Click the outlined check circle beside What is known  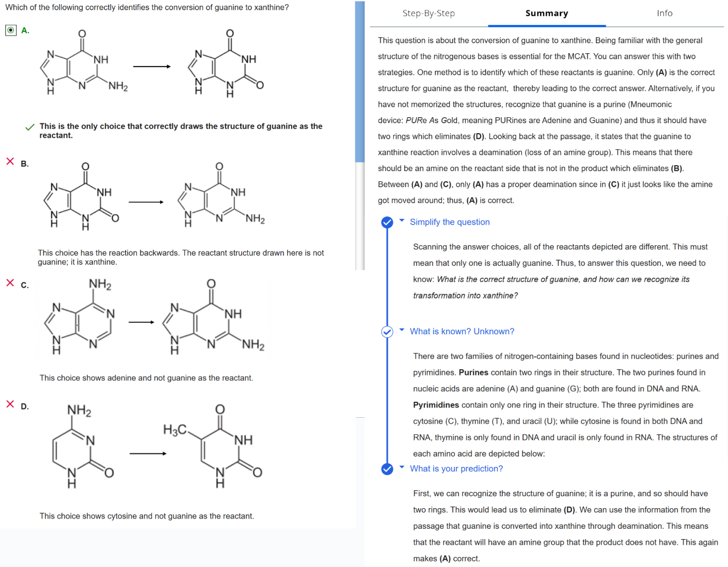click(x=387, y=332)
